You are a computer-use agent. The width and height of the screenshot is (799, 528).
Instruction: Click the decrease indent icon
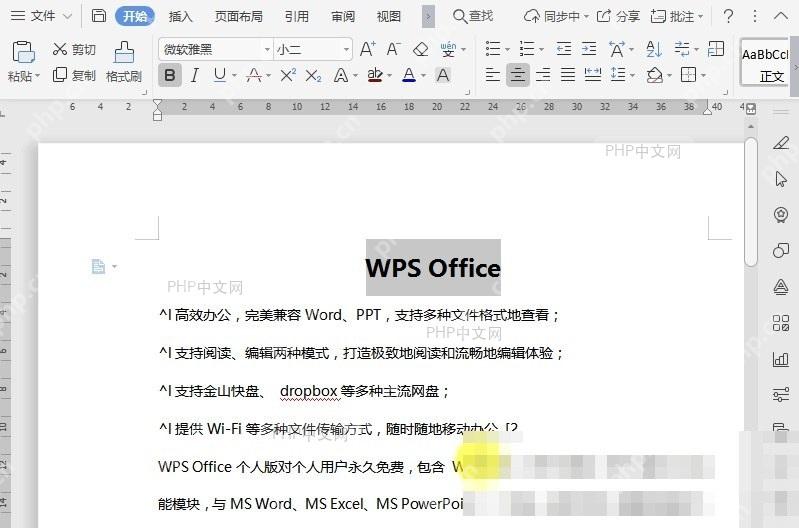tap(564, 49)
